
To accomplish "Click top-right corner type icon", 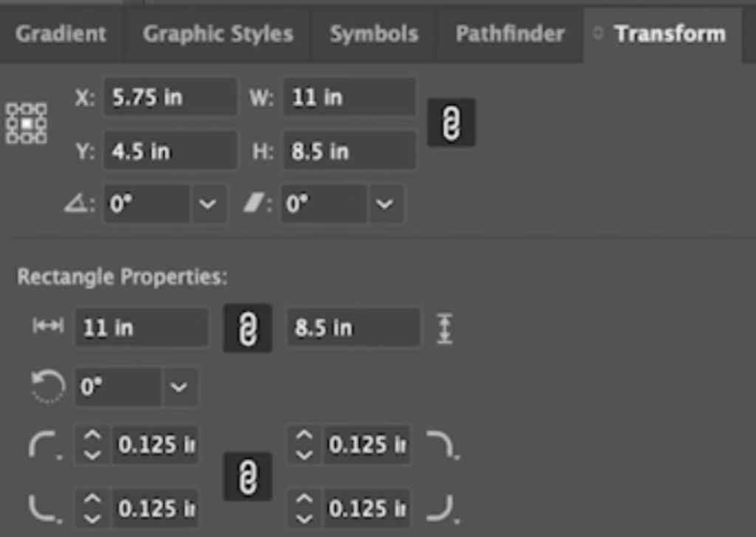I will (x=443, y=445).
